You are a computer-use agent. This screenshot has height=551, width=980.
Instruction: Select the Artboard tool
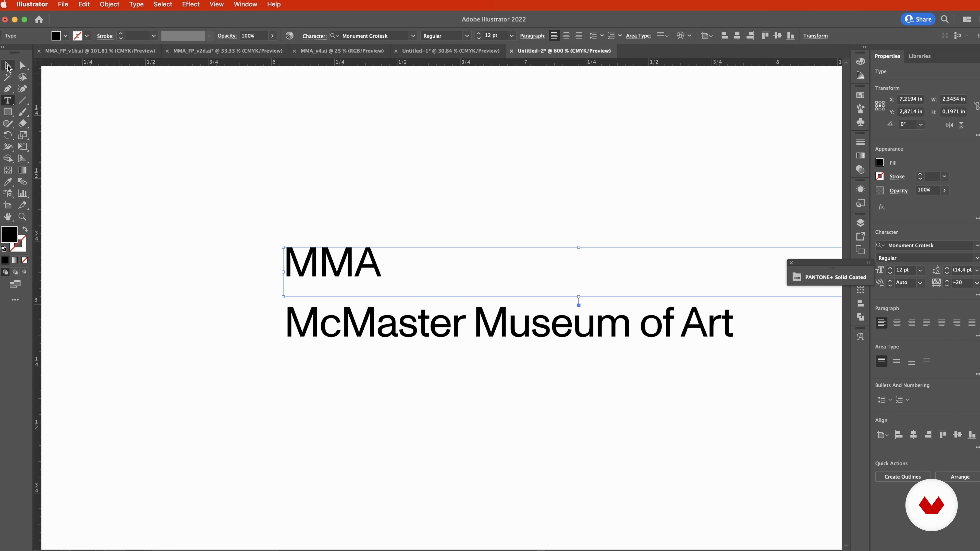point(8,205)
